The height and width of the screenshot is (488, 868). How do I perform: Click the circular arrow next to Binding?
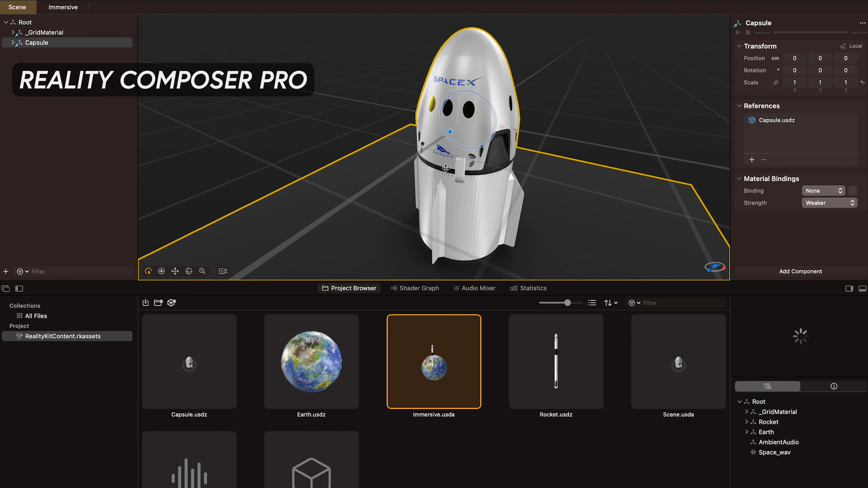click(852, 191)
